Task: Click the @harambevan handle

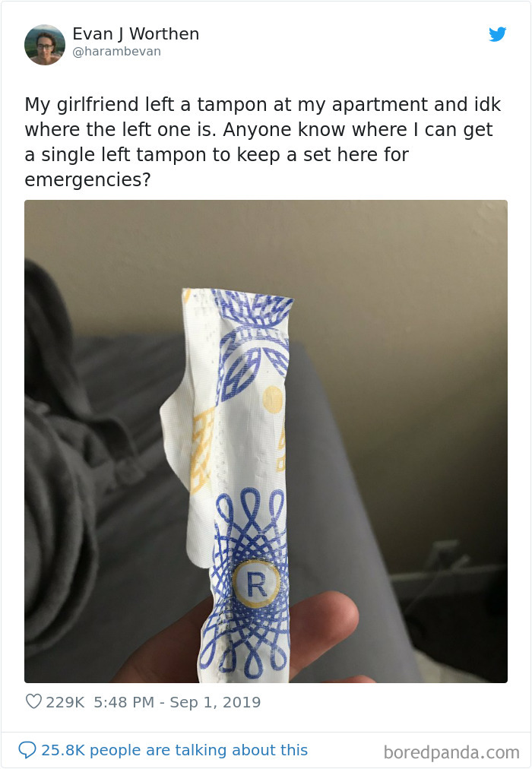Action: click(117, 52)
